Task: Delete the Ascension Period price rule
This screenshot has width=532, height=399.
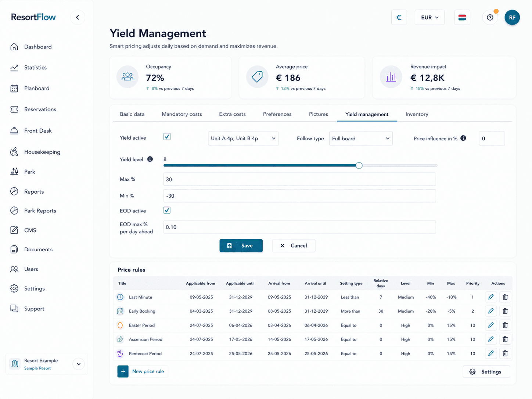Action: [x=505, y=339]
